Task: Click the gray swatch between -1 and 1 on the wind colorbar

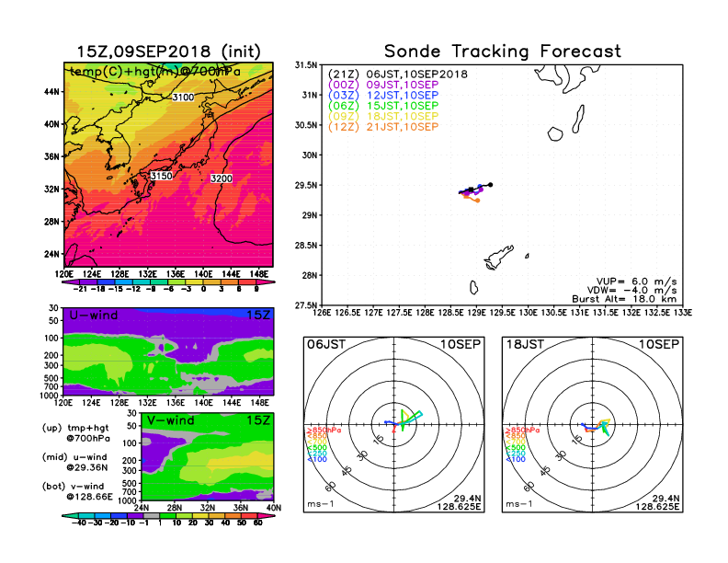Action: (x=150, y=516)
